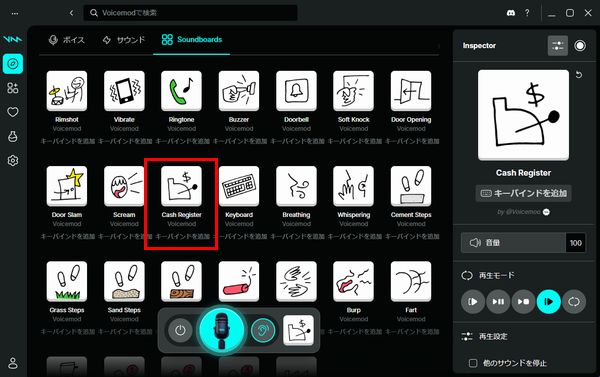The image size is (600, 377).
Task: Click the Inspector record circle icon
Action: point(580,46)
